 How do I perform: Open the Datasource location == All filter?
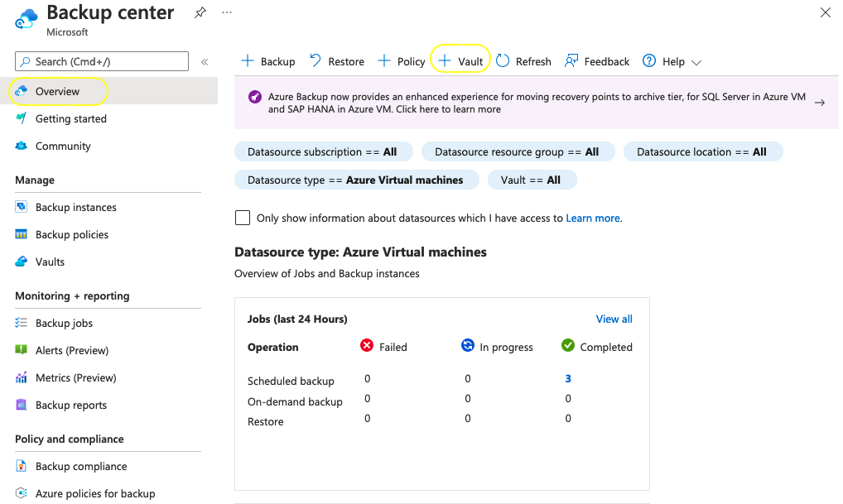(x=703, y=152)
